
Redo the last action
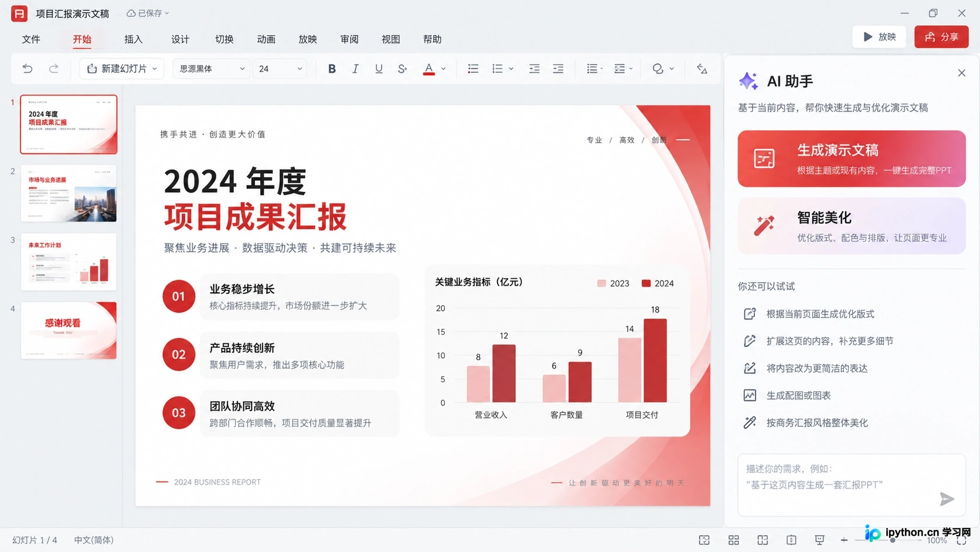[x=53, y=69]
